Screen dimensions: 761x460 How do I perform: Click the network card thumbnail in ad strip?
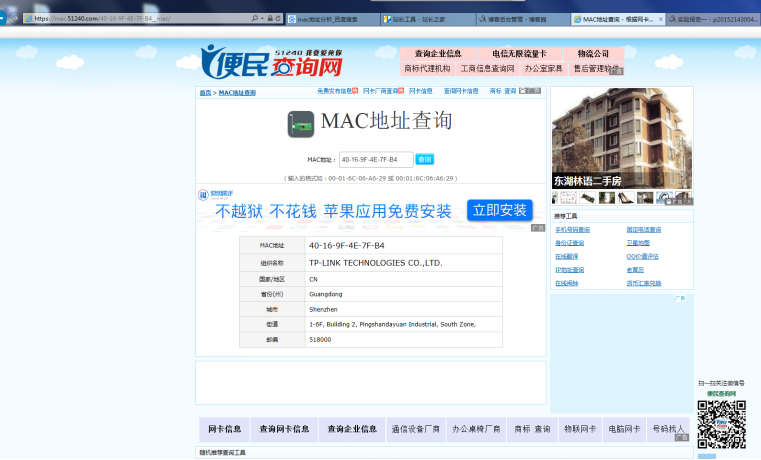pos(587,197)
